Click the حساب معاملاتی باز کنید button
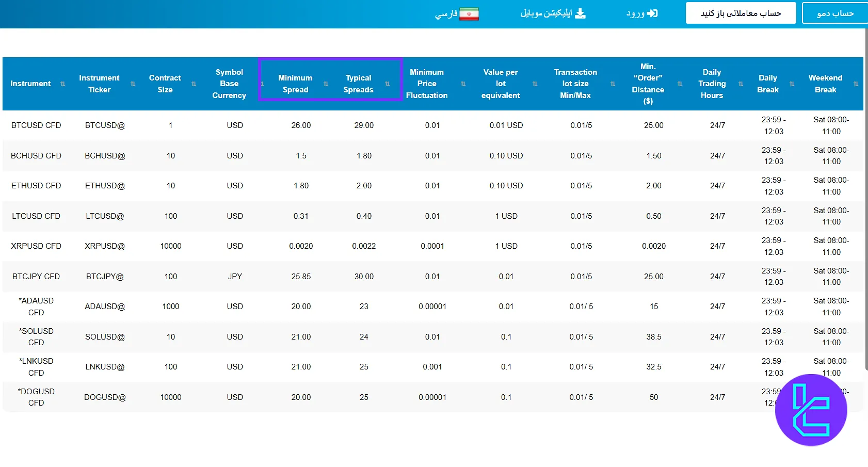 tap(741, 13)
